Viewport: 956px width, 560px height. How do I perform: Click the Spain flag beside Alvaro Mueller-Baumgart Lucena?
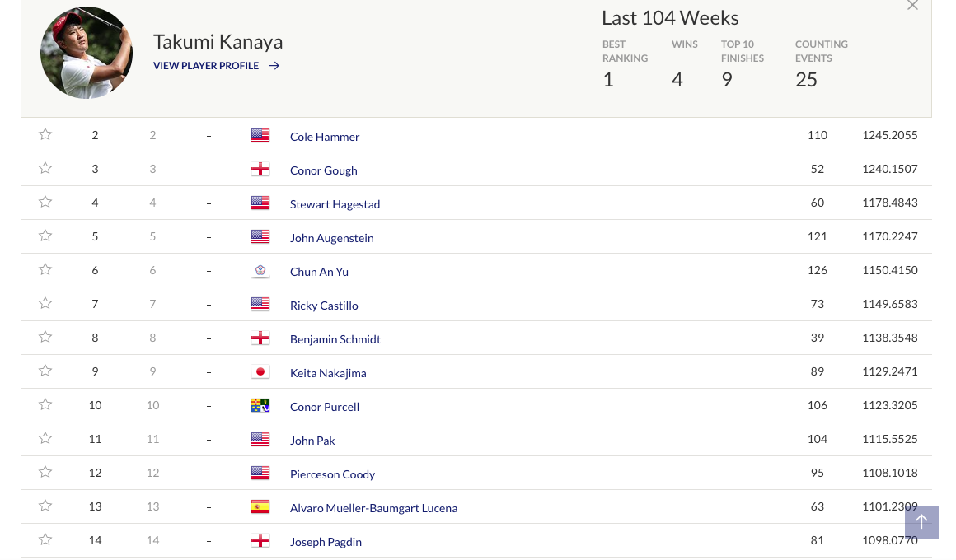[260, 506]
